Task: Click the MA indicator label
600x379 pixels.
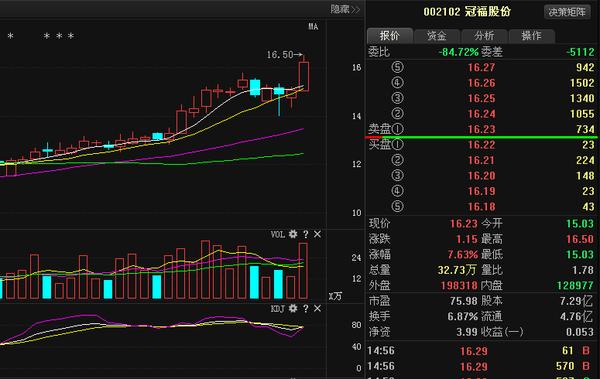Action: (x=313, y=26)
